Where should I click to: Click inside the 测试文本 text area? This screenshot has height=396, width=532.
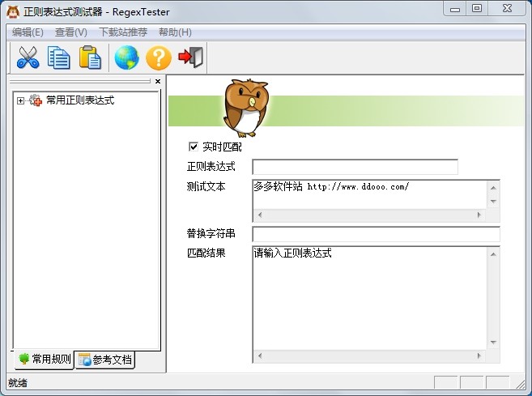pyautogui.click(x=370, y=194)
